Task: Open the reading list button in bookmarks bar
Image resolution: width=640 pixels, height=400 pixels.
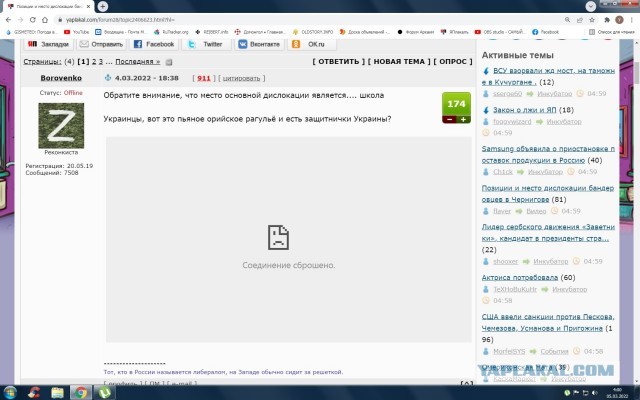Action: pos(611,32)
